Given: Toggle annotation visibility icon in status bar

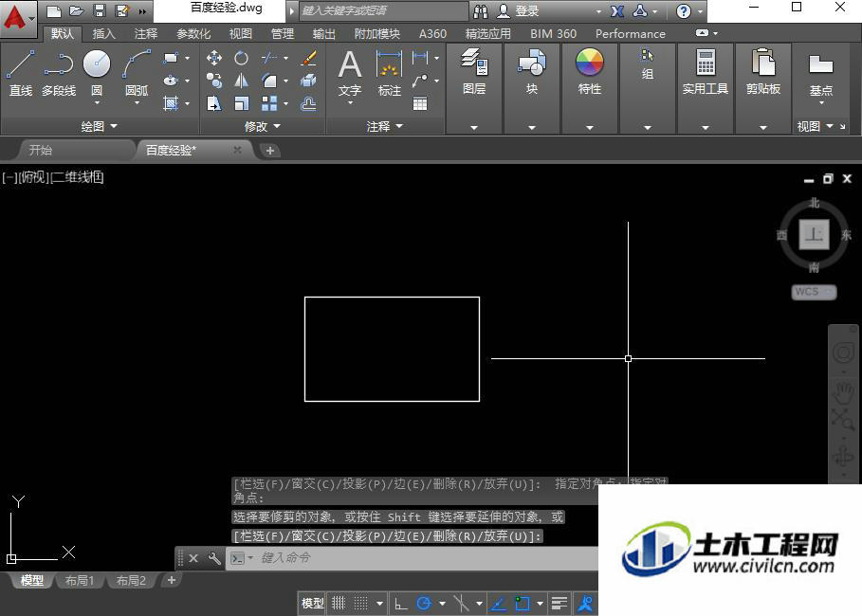Looking at the screenshot, I should pos(585,604).
